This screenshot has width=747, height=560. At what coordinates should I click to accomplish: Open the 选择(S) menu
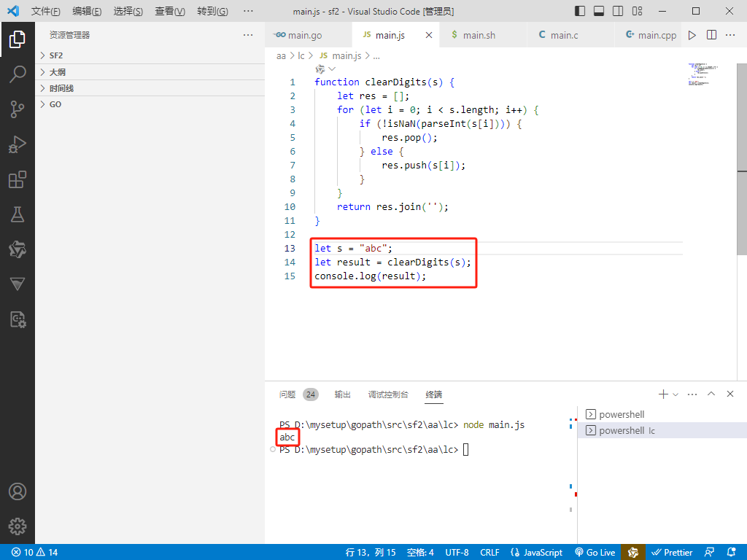128,11
